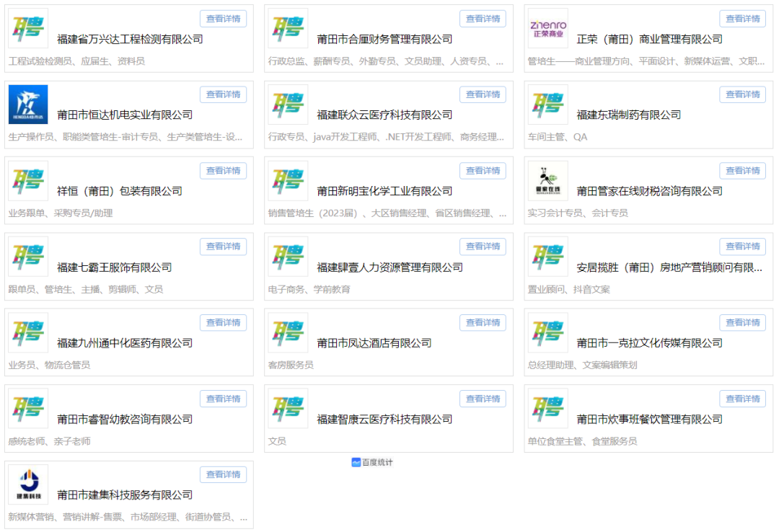Open the 莆田新明宝化学工业有限公司 company name link
This screenshot has height=532, width=779.
pos(384,191)
